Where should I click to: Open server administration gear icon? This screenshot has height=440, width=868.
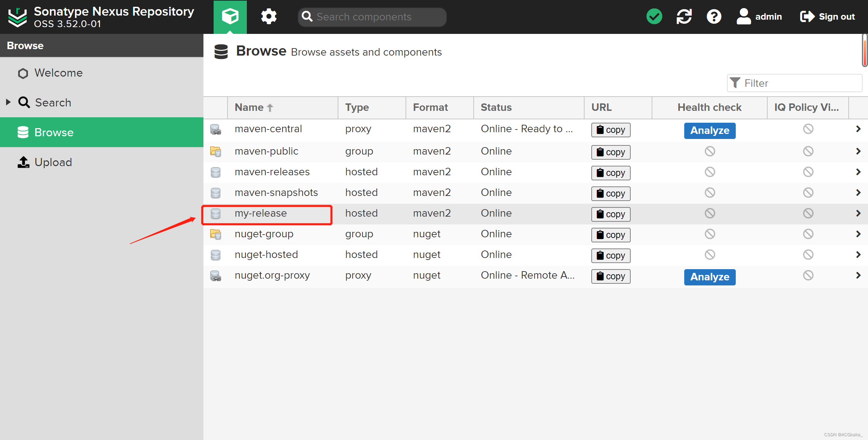coord(269,17)
